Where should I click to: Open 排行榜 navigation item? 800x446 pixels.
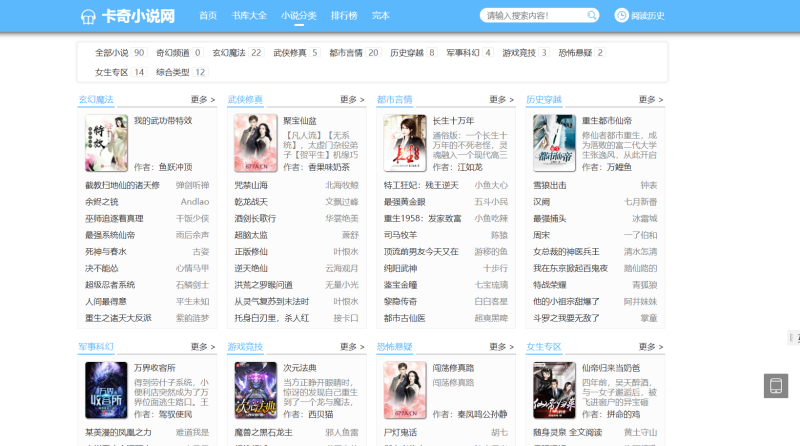(x=344, y=15)
